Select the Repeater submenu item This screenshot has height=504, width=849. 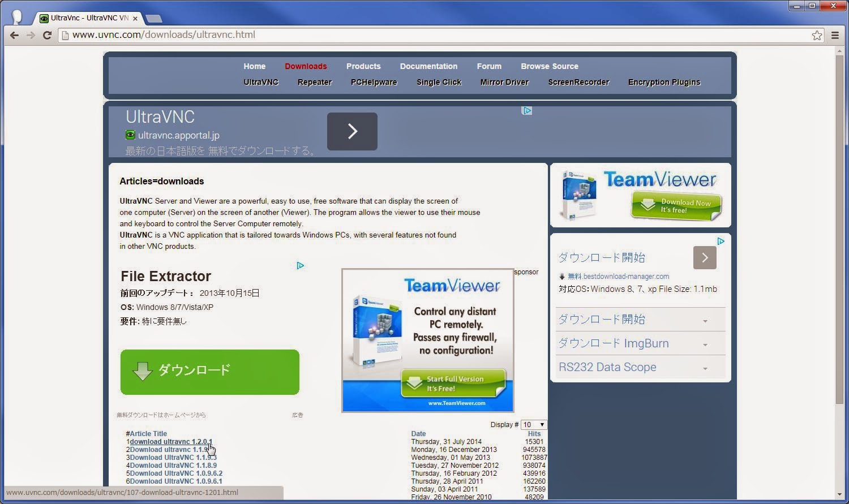click(315, 82)
